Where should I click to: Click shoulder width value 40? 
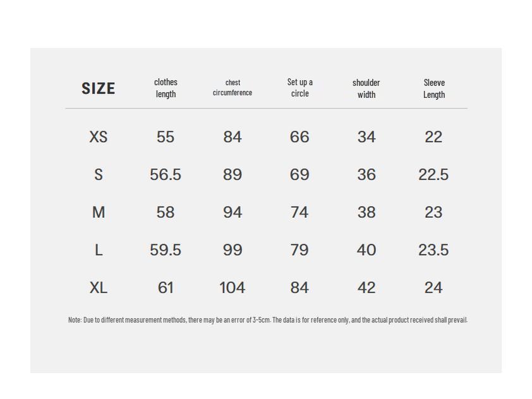pyautogui.click(x=366, y=251)
